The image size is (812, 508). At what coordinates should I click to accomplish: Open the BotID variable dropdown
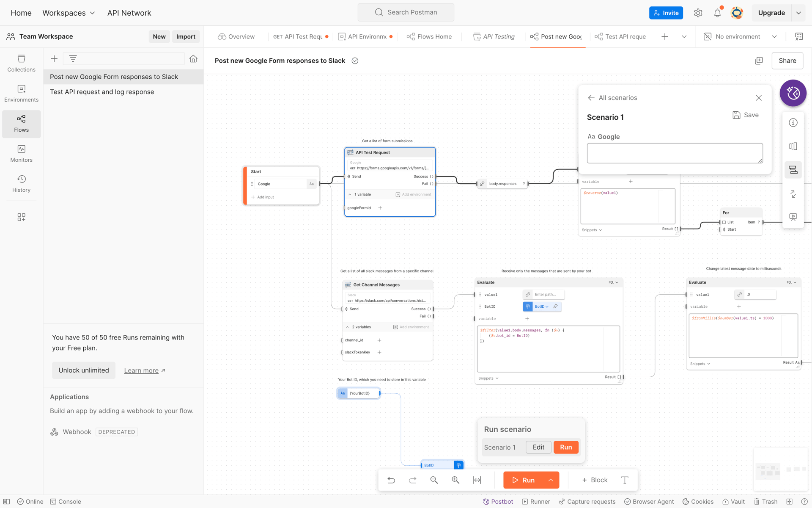point(541,306)
